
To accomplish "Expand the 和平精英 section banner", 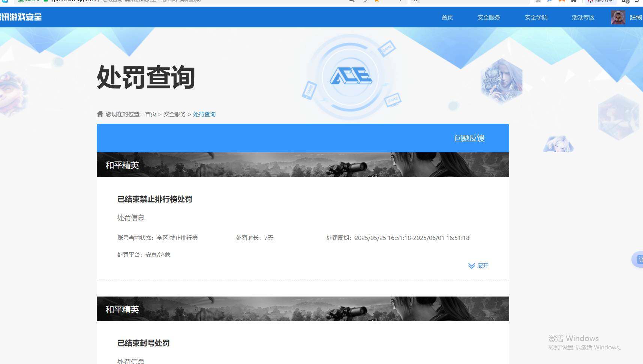I will click(303, 165).
